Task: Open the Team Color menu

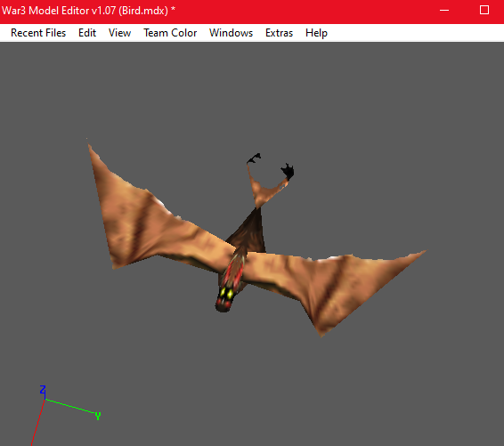Action: (170, 33)
